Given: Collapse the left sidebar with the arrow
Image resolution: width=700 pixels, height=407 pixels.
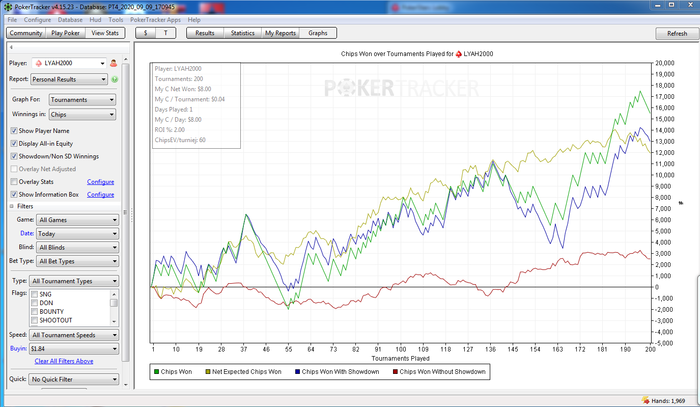Looking at the screenshot, I should [10, 47].
